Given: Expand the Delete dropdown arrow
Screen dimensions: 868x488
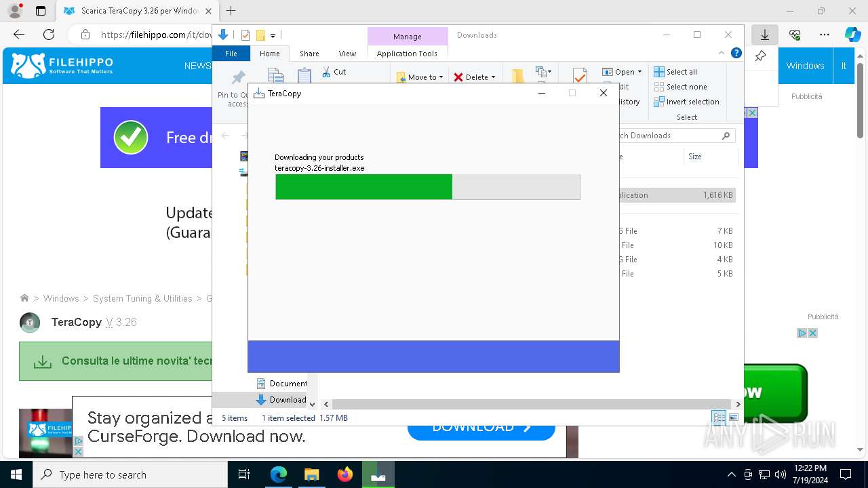Looking at the screenshot, I should 493,77.
